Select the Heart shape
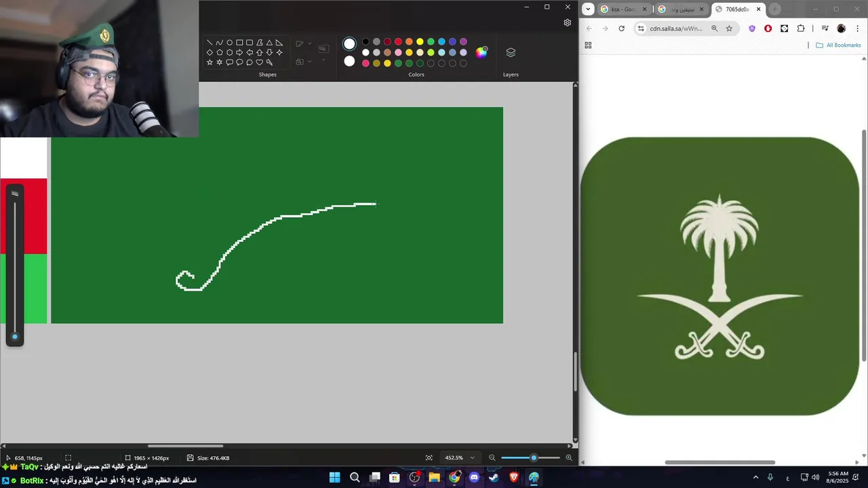Viewport: 868px width, 488px height. 259,62
